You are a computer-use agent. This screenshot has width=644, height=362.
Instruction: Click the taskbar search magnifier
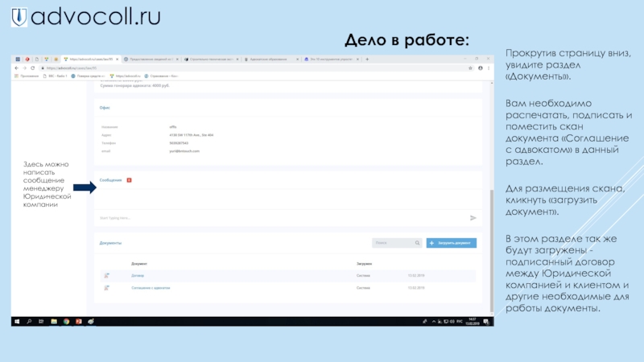click(29, 322)
